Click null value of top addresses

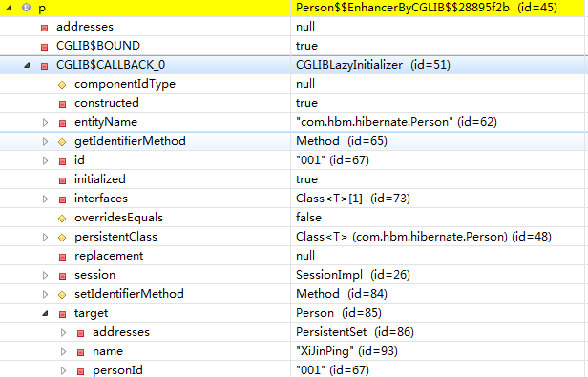305,27
